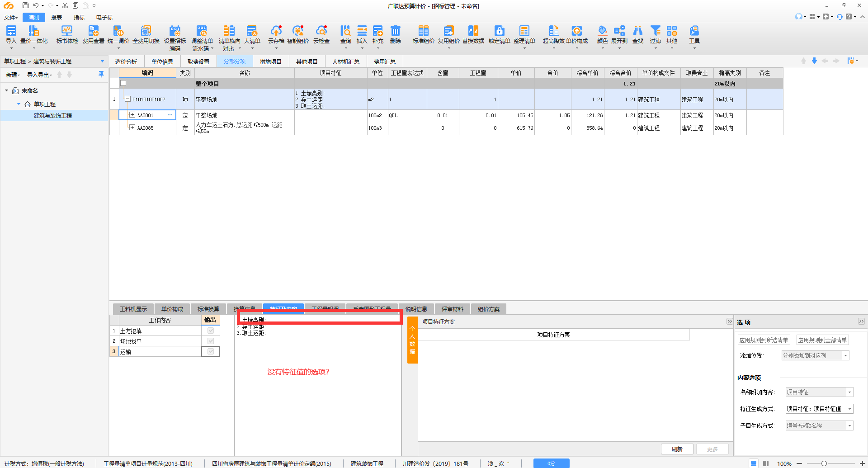Click 标准组价 icon
The image size is (868, 468).
(x=423, y=31)
